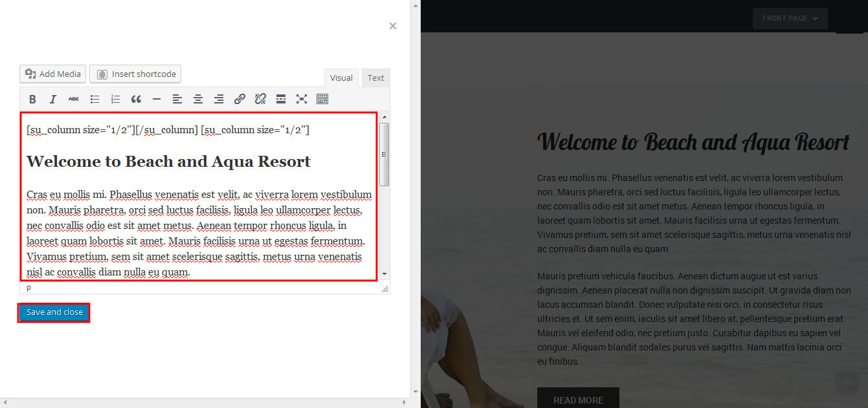This screenshot has height=408, width=868.
Task: Click the back-to-top circle in preview
Action: [847, 381]
